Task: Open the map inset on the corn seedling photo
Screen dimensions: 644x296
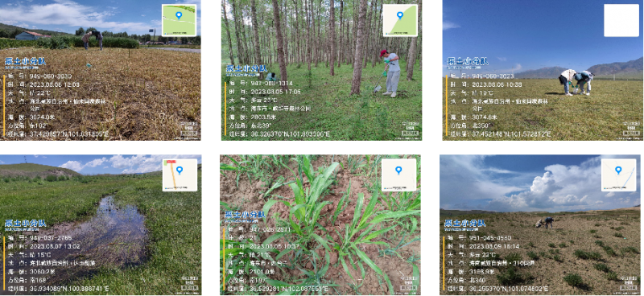Action: [398, 175]
